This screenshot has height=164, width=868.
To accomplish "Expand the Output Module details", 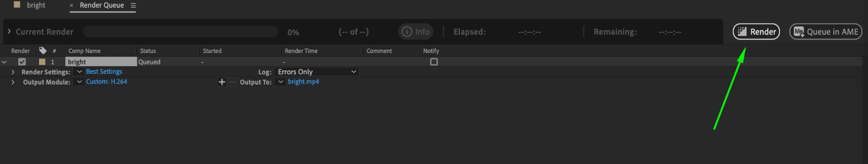I will (x=13, y=82).
